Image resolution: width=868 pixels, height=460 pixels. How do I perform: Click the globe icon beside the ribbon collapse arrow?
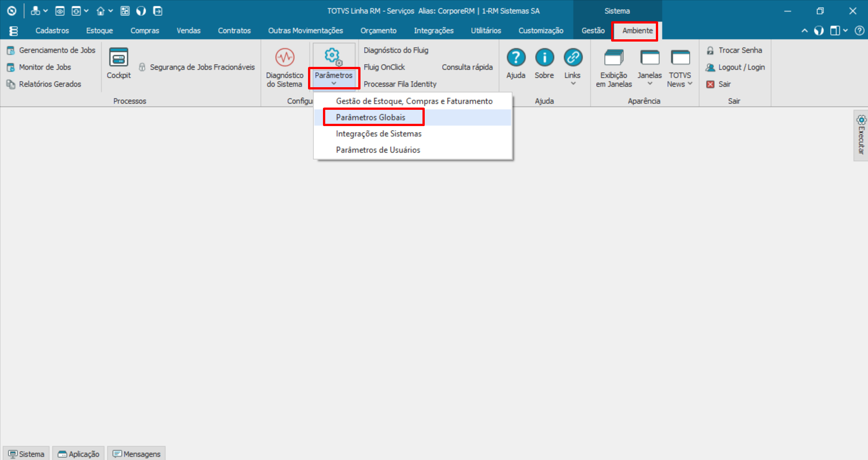coord(819,31)
